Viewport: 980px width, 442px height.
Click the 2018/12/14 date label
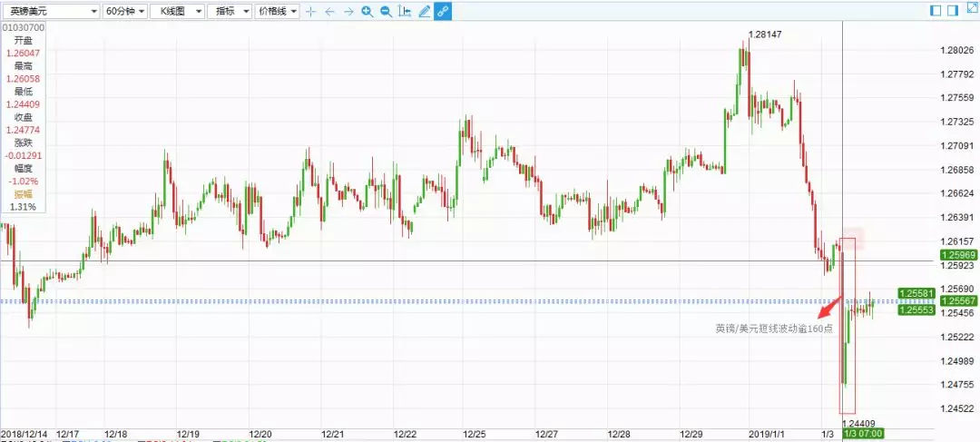[x=23, y=433]
